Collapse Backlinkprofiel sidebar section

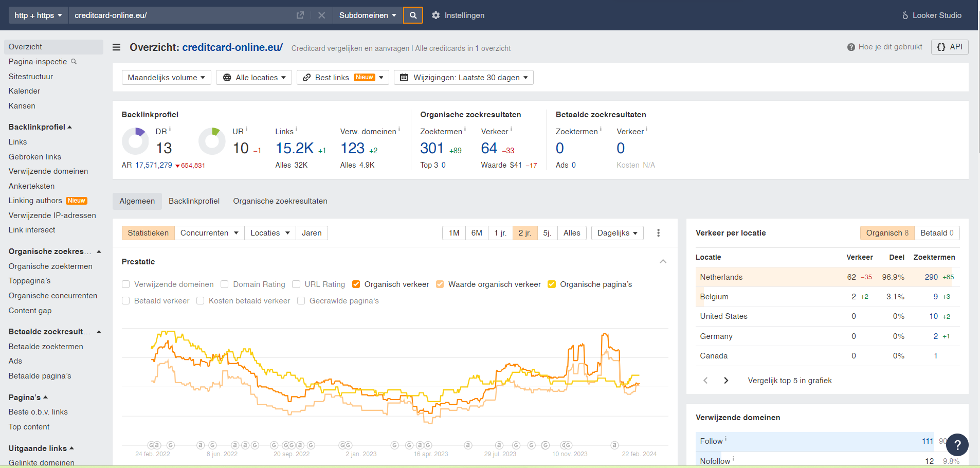click(40, 127)
